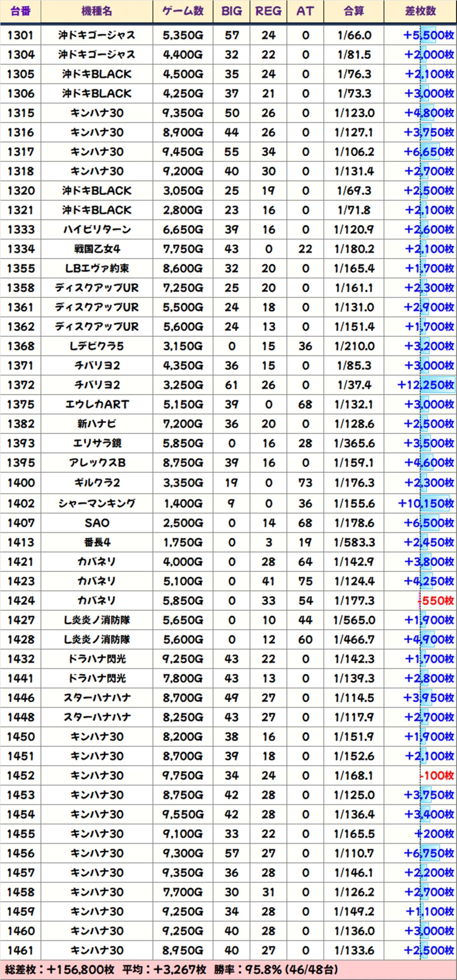The height and width of the screenshot is (980, 457).
Task: Click the BIG column header
Action: click(x=232, y=11)
